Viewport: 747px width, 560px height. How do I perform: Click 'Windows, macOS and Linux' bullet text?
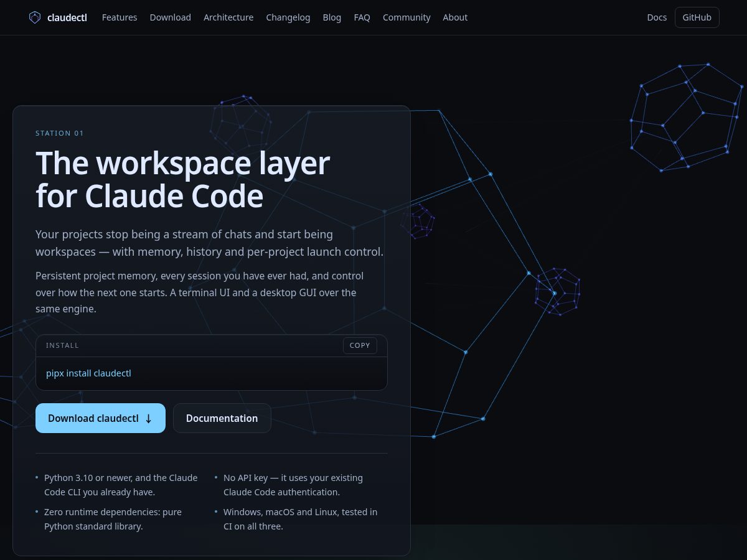click(301, 519)
